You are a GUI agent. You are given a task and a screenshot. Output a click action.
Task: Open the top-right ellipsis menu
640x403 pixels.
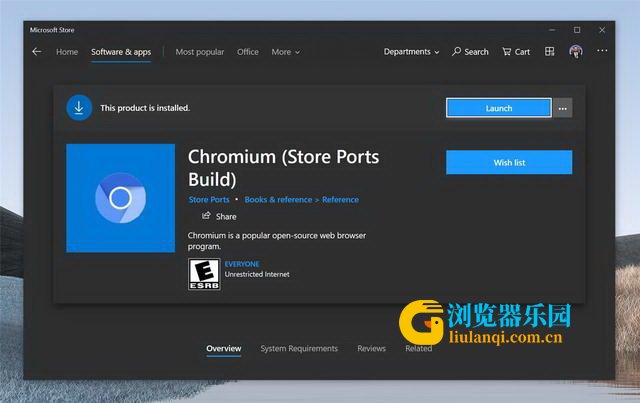(x=602, y=51)
